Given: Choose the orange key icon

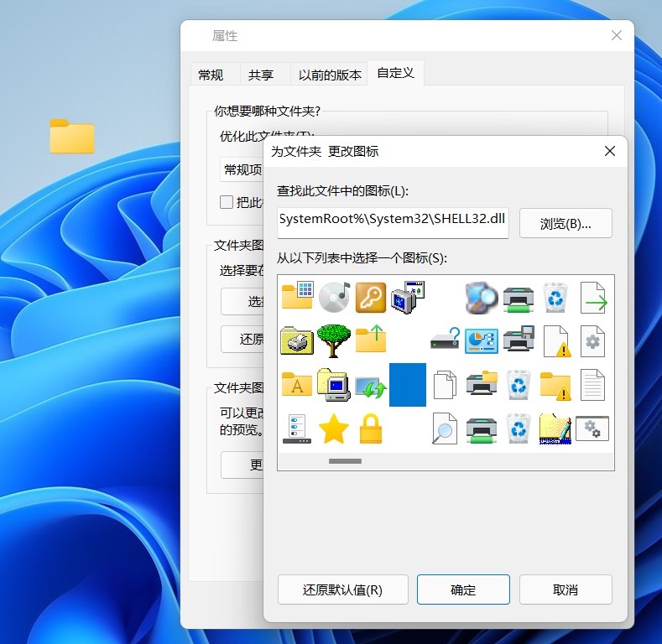Looking at the screenshot, I should click(x=370, y=297).
